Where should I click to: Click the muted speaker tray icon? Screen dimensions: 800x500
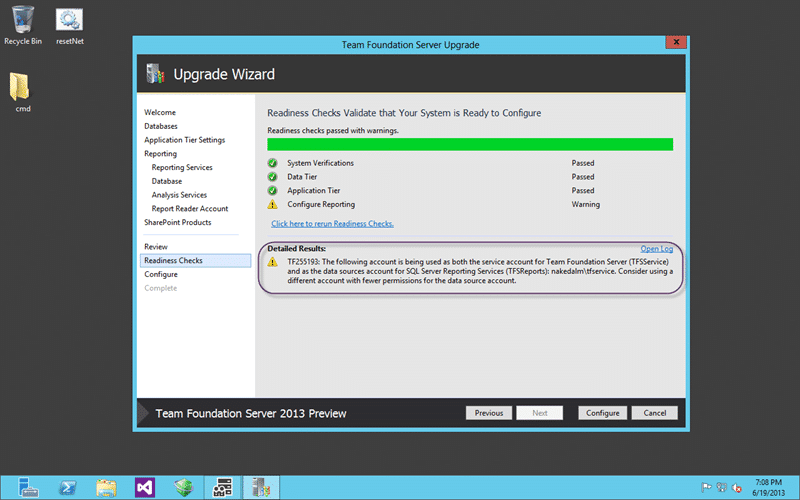[737, 488]
